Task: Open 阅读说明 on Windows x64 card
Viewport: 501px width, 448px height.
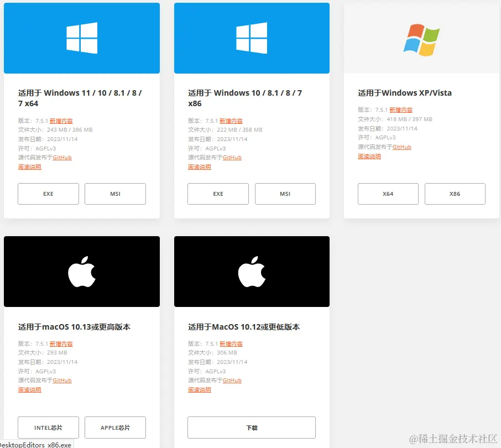Action: pos(30,167)
